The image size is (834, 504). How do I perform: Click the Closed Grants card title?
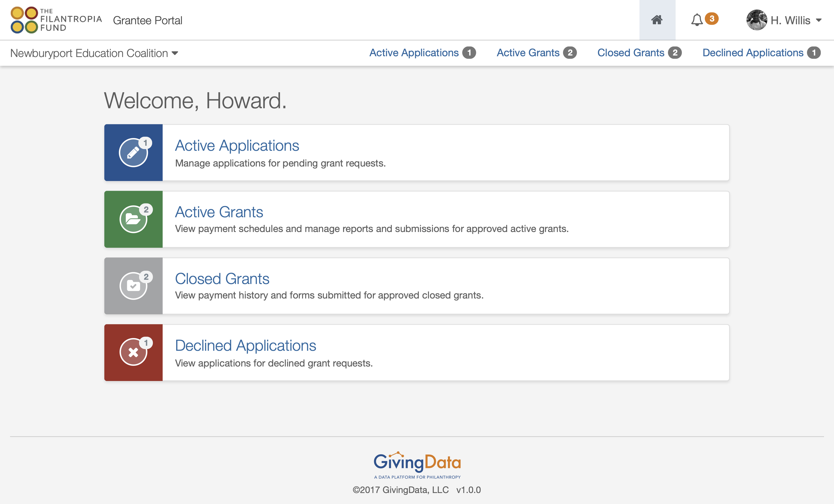click(222, 278)
